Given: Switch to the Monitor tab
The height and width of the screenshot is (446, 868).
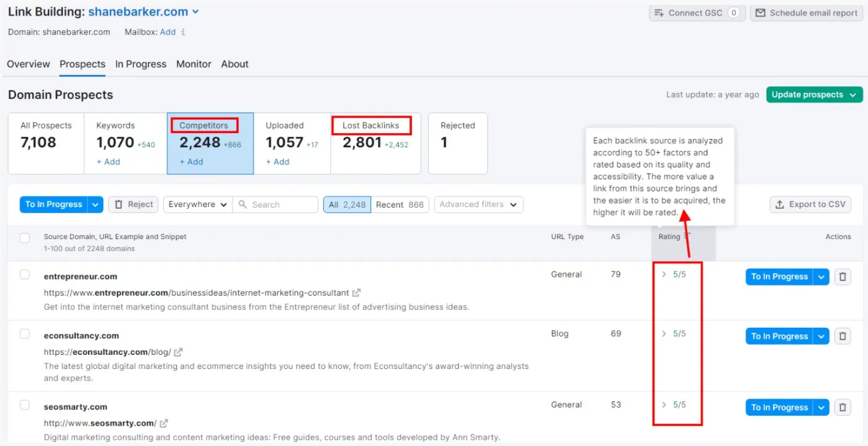Looking at the screenshot, I should (x=194, y=64).
